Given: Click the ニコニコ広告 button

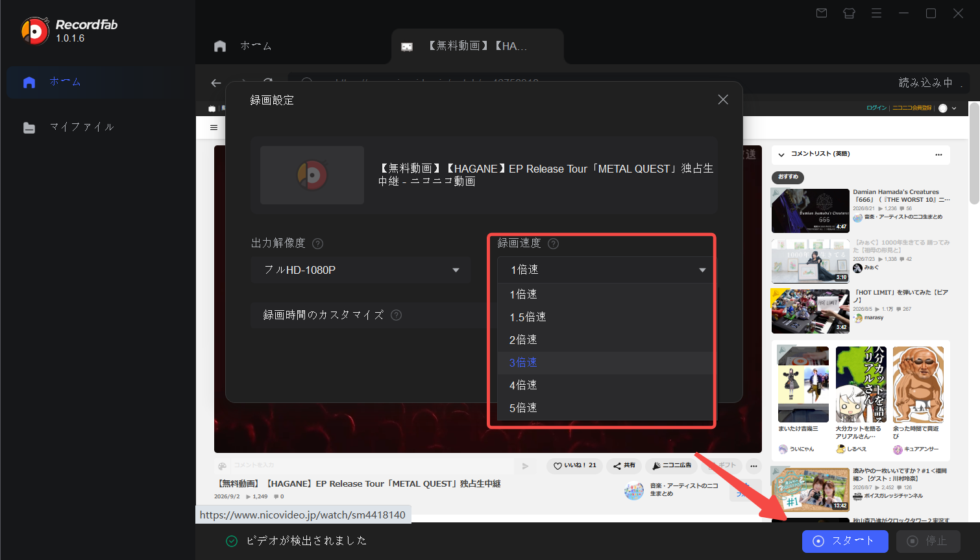Looking at the screenshot, I should pos(672,466).
